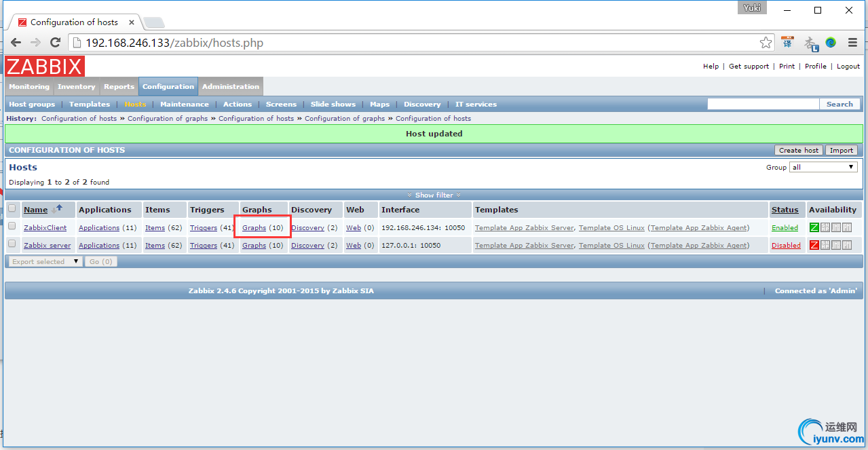868x450 pixels.
Task: Click the Create host button
Action: pyautogui.click(x=799, y=150)
